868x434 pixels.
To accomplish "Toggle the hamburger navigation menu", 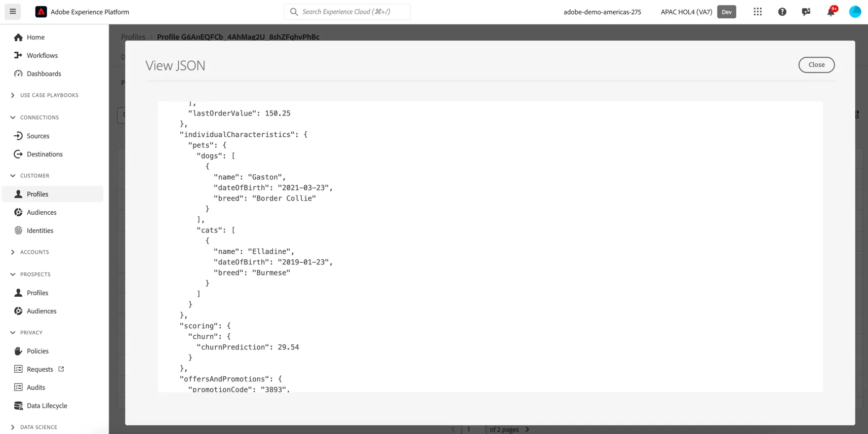I will point(13,12).
